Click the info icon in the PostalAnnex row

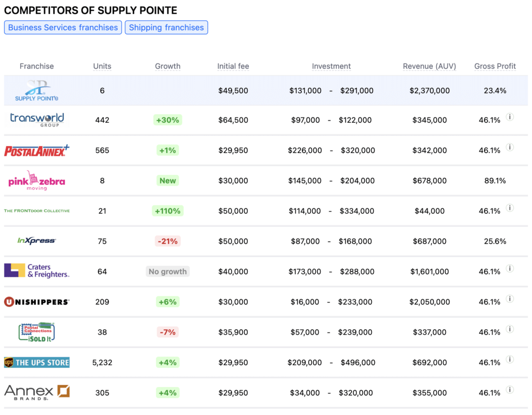pyautogui.click(x=510, y=147)
